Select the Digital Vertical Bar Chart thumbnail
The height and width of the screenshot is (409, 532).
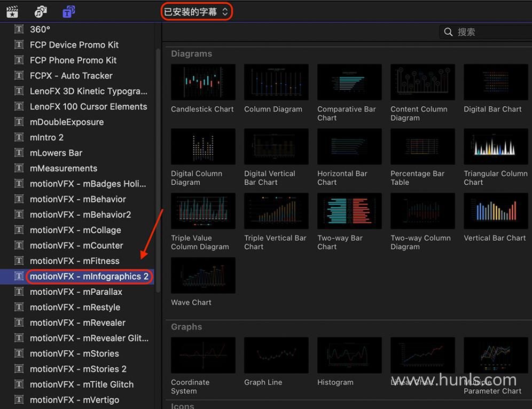pyautogui.click(x=276, y=146)
